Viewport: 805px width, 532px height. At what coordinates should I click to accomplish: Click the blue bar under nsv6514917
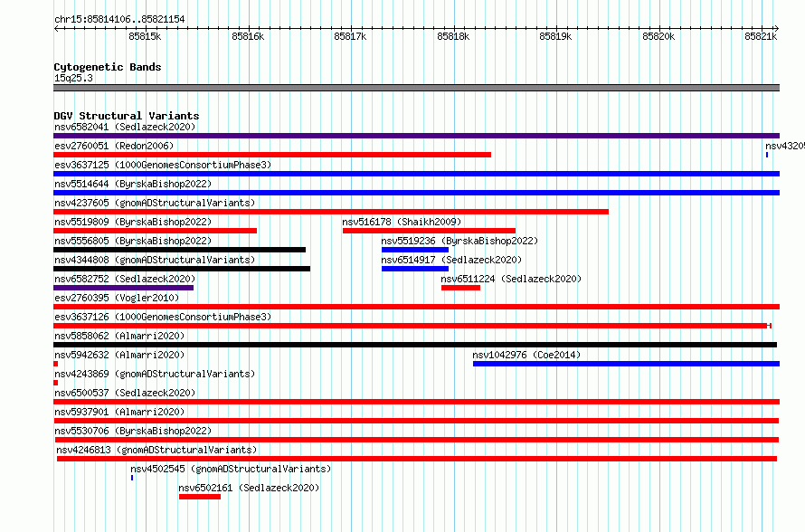[415, 269]
